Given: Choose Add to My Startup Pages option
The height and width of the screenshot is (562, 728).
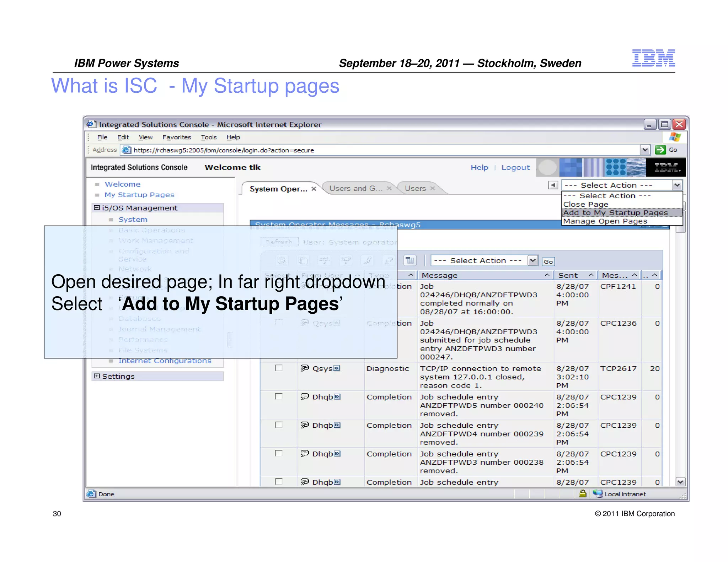Looking at the screenshot, I should click(622, 213).
